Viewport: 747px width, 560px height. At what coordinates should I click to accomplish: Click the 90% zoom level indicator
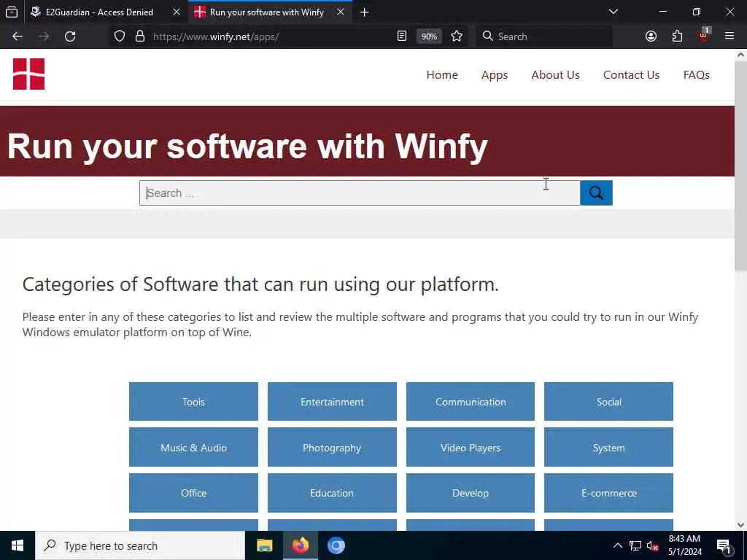pyautogui.click(x=429, y=36)
